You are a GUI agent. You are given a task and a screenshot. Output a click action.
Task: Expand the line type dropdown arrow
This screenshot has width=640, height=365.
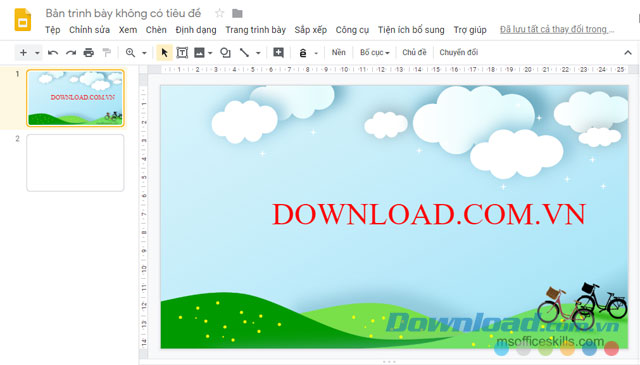(x=258, y=53)
